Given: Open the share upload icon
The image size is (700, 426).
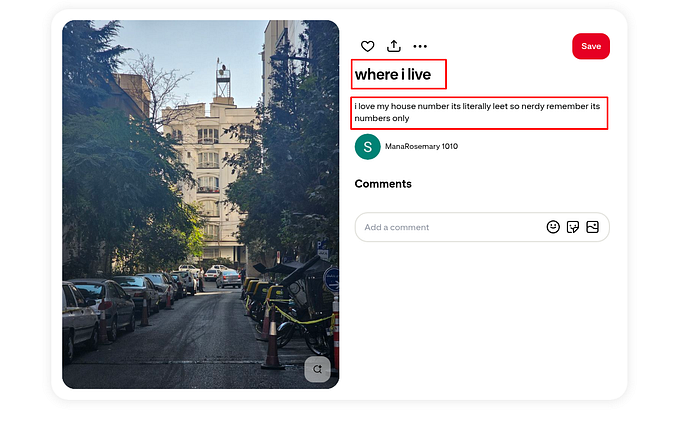Looking at the screenshot, I should tap(394, 46).
